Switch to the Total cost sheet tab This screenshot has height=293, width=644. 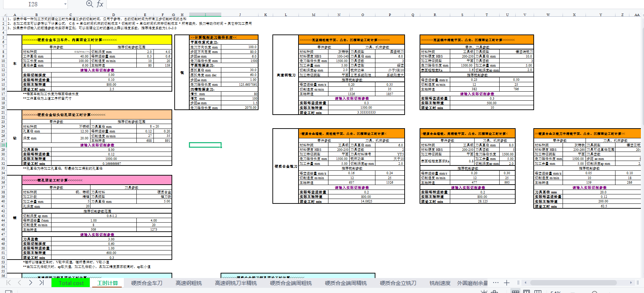click(x=71, y=283)
